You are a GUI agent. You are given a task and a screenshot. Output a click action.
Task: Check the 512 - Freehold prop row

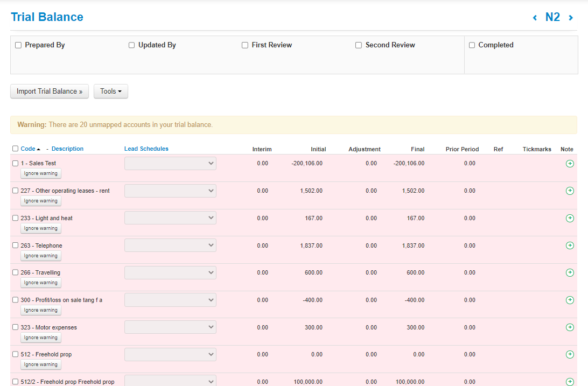click(x=16, y=354)
